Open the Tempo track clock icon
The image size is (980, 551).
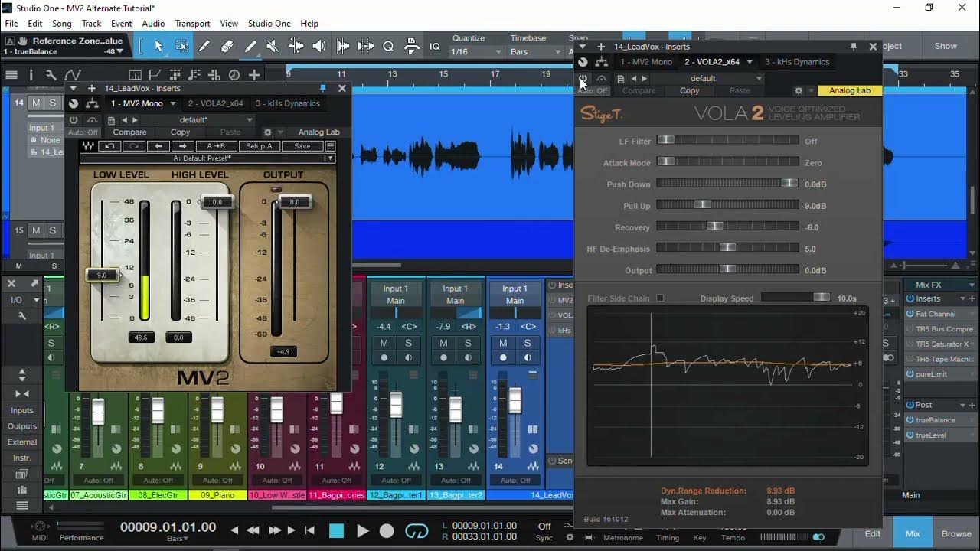point(234,75)
